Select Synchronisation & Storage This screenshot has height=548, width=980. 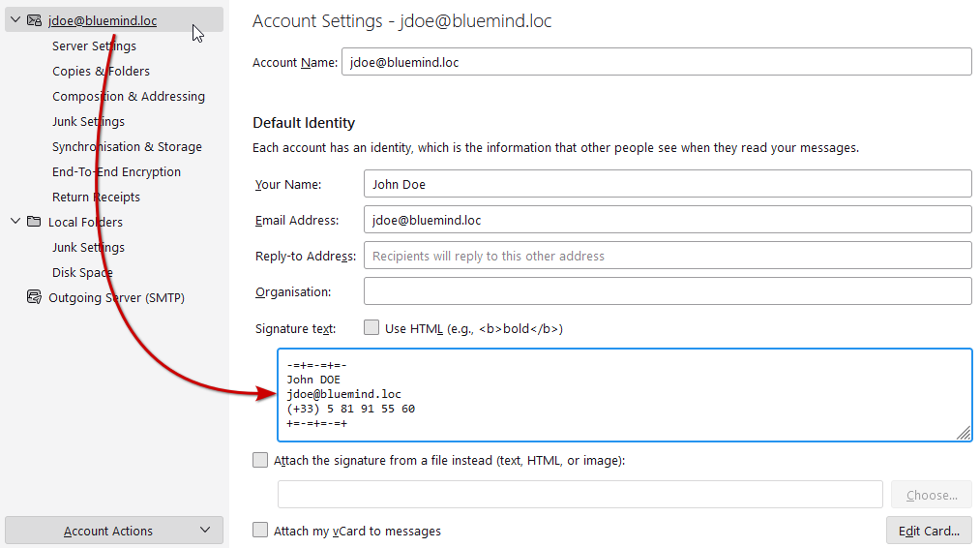(127, 146)
